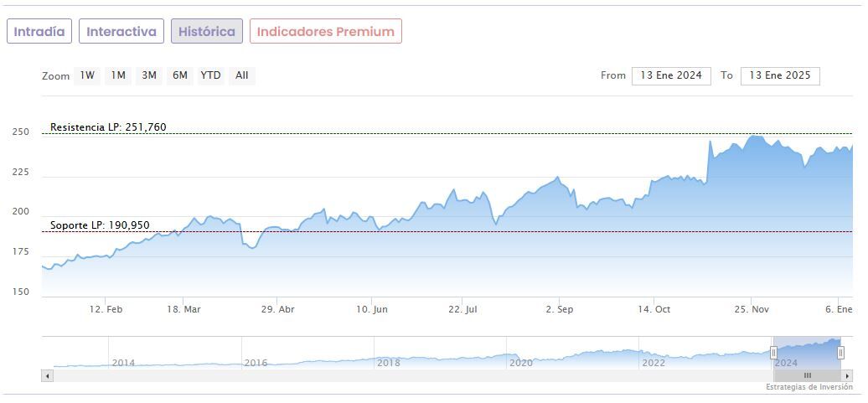Set zoom range to 1W
The height and width of the screenshot is (403, 868).
pyautogui.click(x=87, y=75)
